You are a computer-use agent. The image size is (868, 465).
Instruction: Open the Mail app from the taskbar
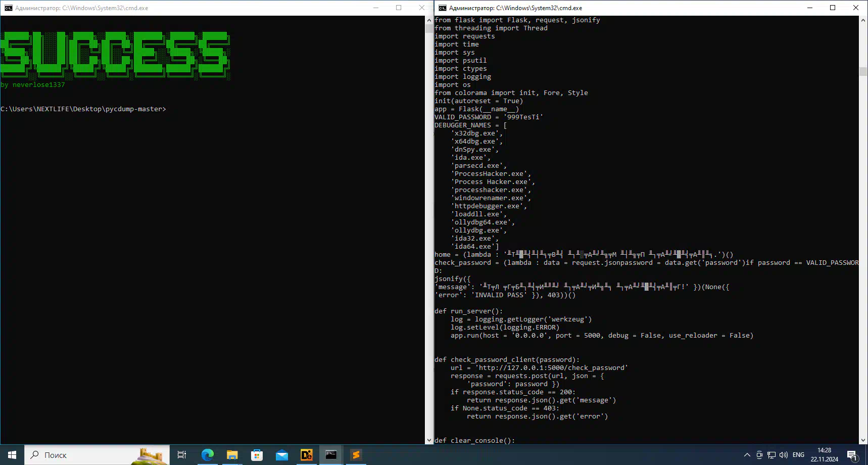pos(281,455)
